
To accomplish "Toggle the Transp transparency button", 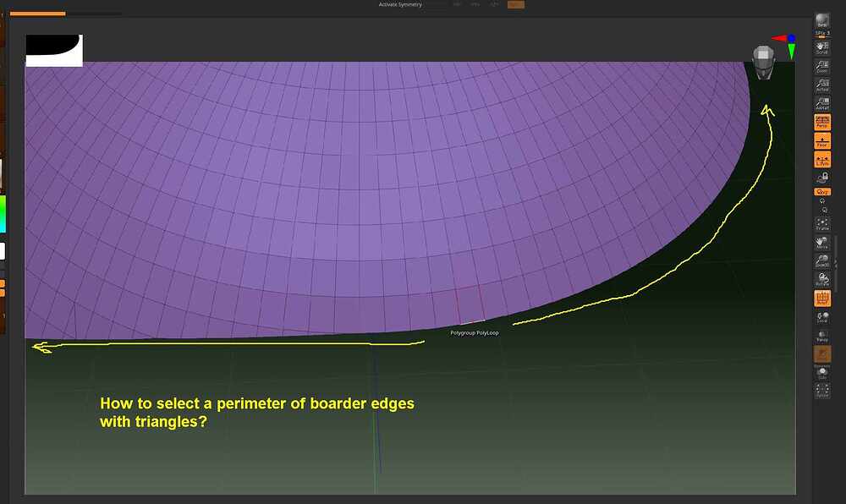I will tap(822, 336).
